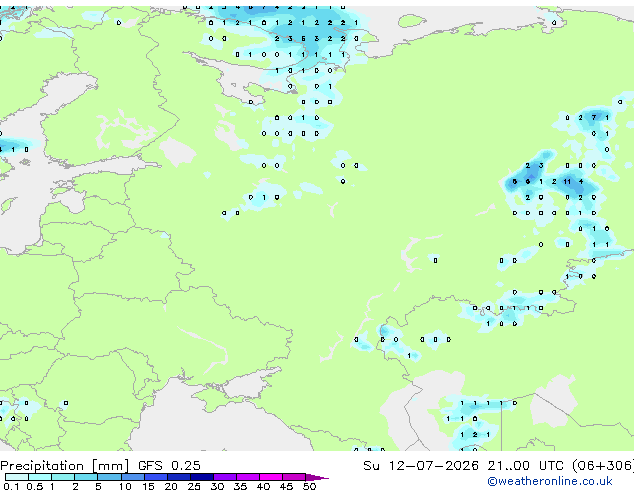
Task: Click the "0.5" legend scale label
Action: pos(34,486)
